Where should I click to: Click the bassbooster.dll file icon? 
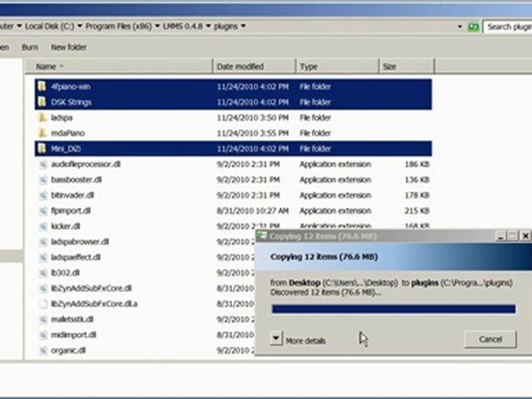(x=43, y=180)
